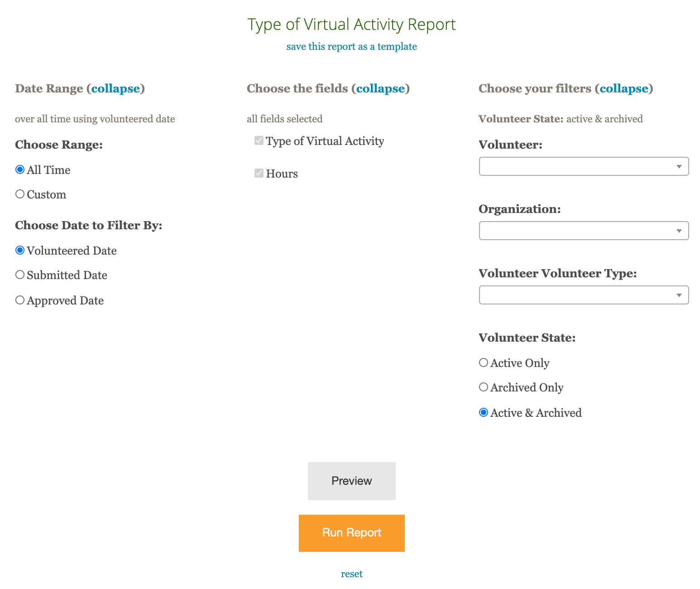The height and width of the screenshot is (589, 700).
Task: Toggle Type of Virtual Activity checkbox
Action: 259,140
